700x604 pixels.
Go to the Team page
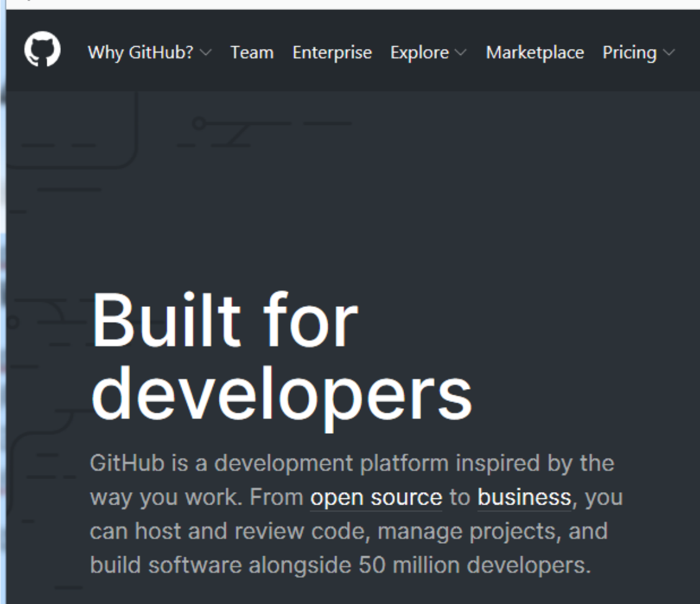tap(252, 53)
